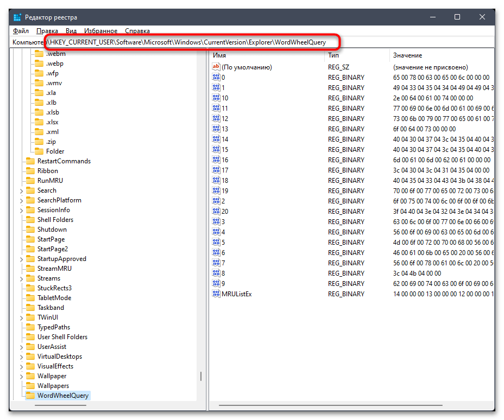Select the value named 12
504x420 pixels.
point(225,118)
